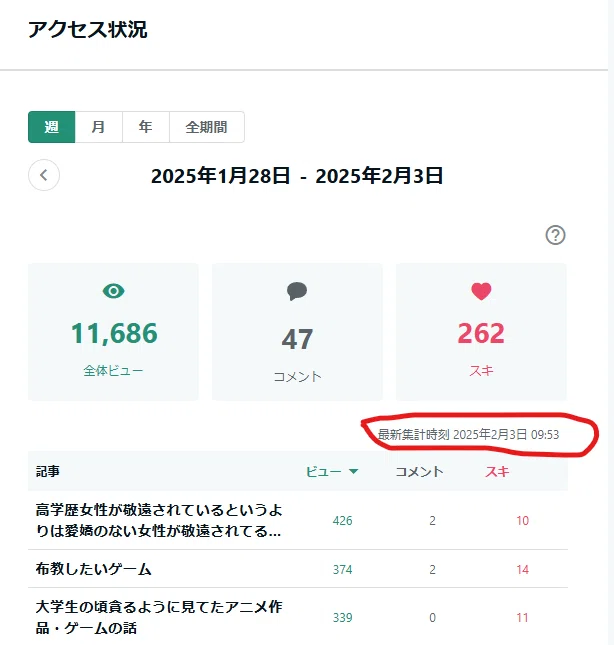Sort articles by ビュー column header

[x=324, y=471]
